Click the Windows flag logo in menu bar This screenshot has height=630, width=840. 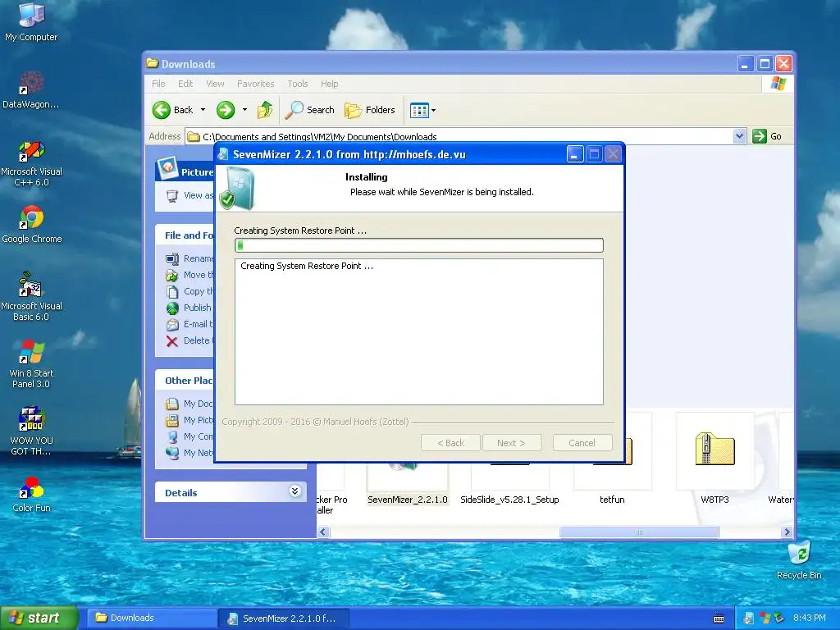[778, 84]
